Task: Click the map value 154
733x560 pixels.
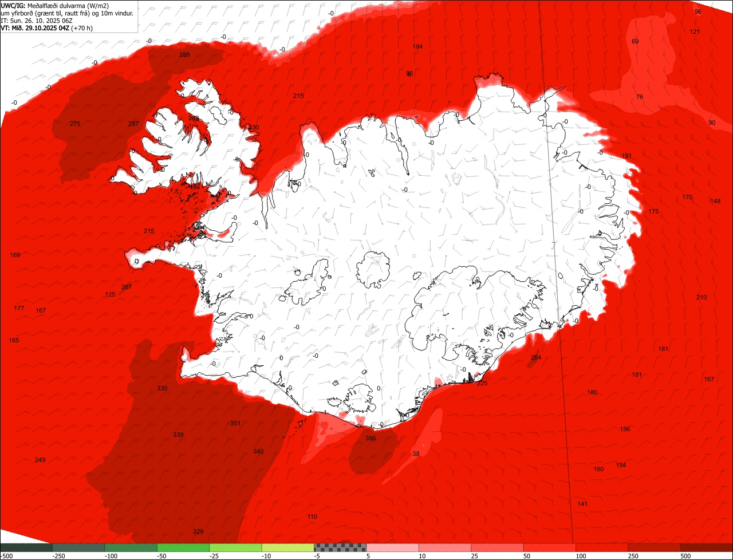Action: coord(621,466)
